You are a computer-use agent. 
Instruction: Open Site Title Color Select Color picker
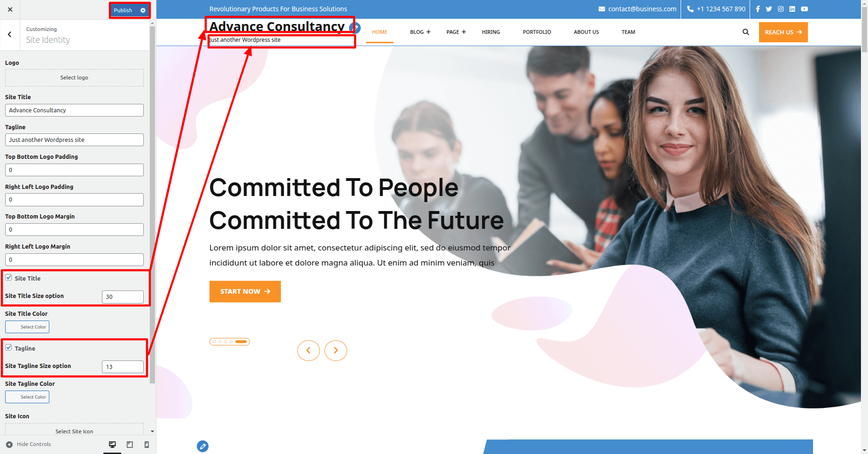27,327
